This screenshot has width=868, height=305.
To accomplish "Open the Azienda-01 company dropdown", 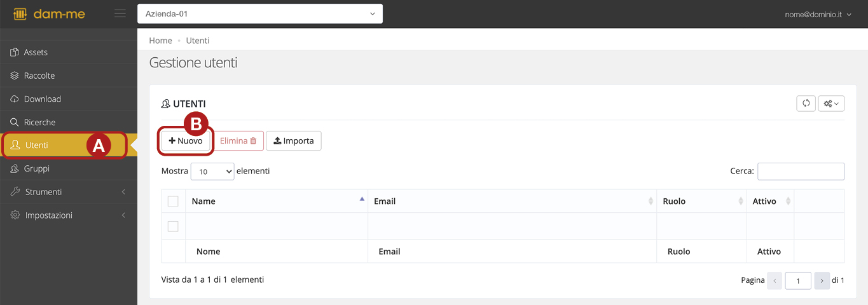I will click(260, 13).
